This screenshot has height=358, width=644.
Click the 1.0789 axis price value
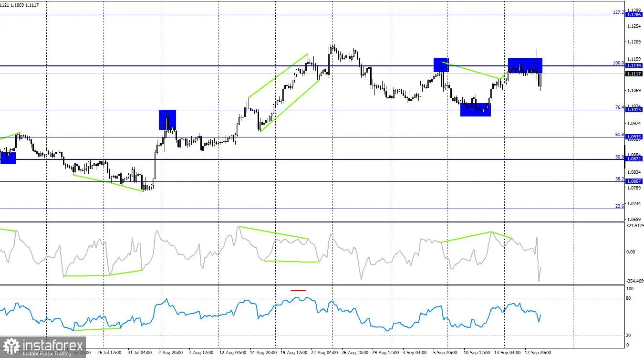tap(634, 188)
